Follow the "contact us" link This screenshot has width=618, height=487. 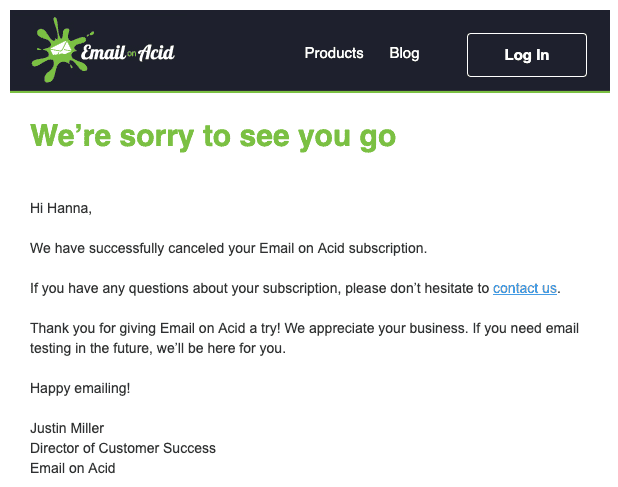pos(525,288)
